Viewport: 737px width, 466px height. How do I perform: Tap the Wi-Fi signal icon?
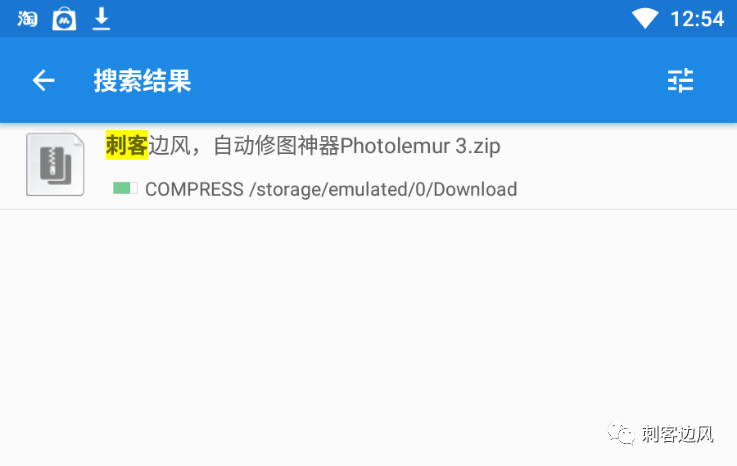coord(645,19)
